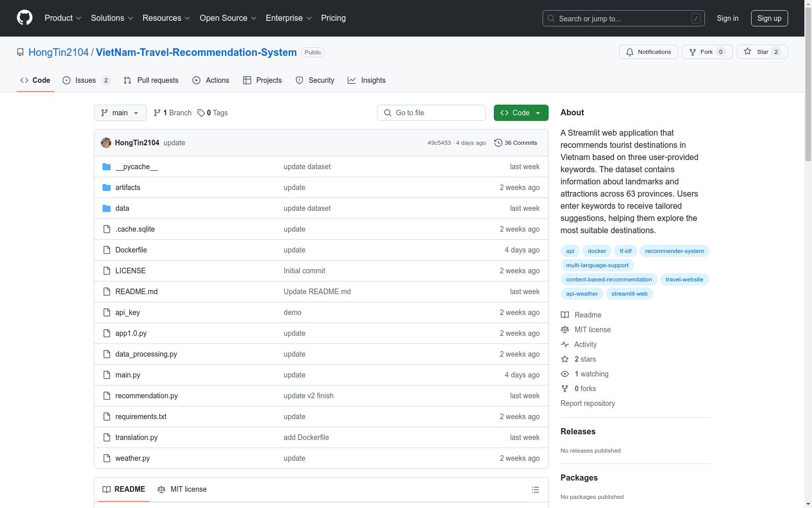812x508 pixels.
Task: Switch to the Projects tab
Action: (262, 80)
